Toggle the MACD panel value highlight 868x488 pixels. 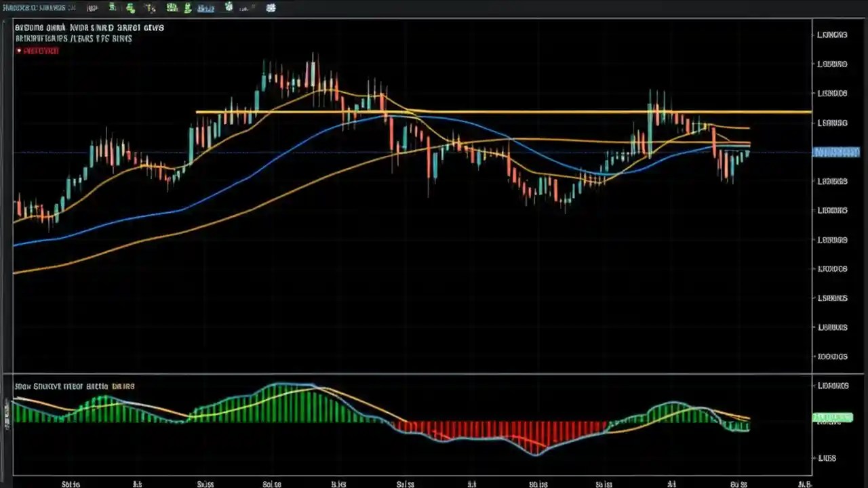[x=833, y=417]
